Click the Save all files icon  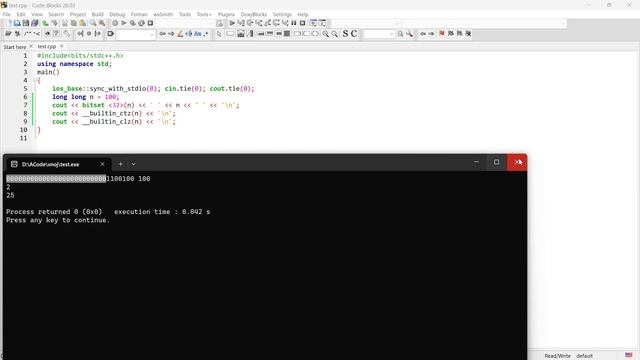click(x=35, y=23)
